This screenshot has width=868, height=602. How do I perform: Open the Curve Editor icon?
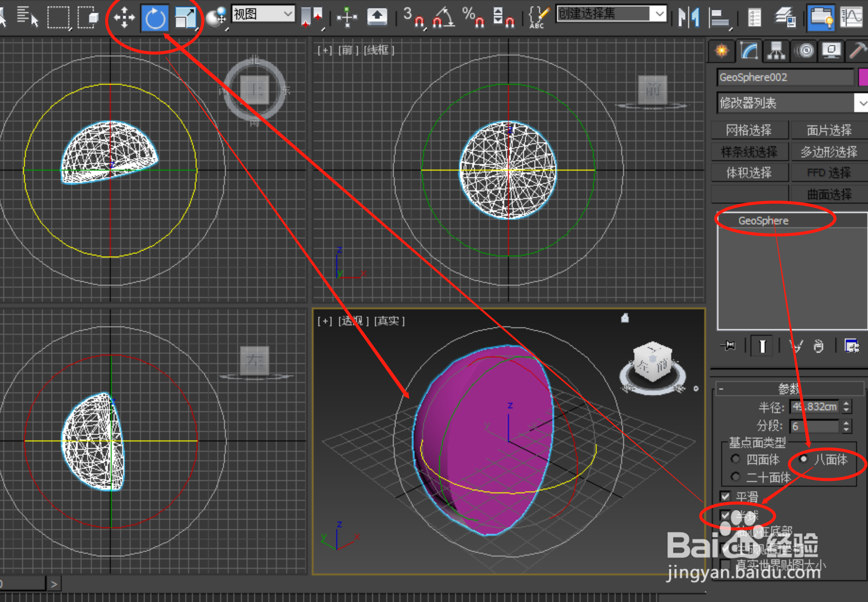pyautogui.click(x=852, y=17)
